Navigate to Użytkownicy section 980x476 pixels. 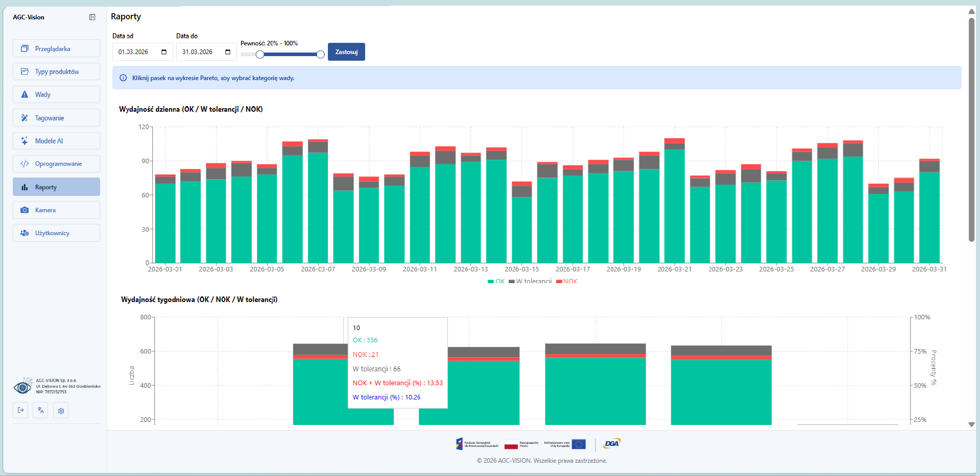tap(56, 233)
